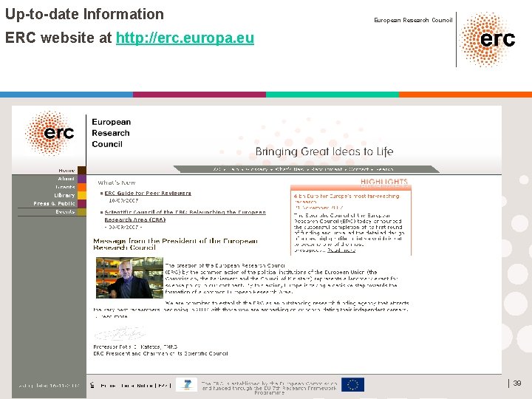
Task: Click the 'Up-to-date Information' slide title
Action: click(x=84, y=14)
